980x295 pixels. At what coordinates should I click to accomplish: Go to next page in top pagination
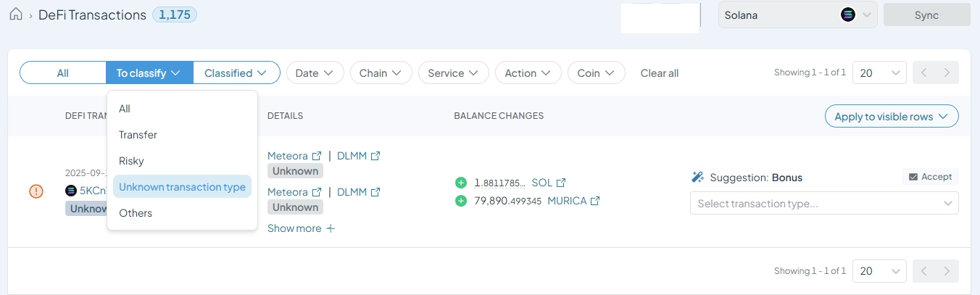(x=947, y=72)
